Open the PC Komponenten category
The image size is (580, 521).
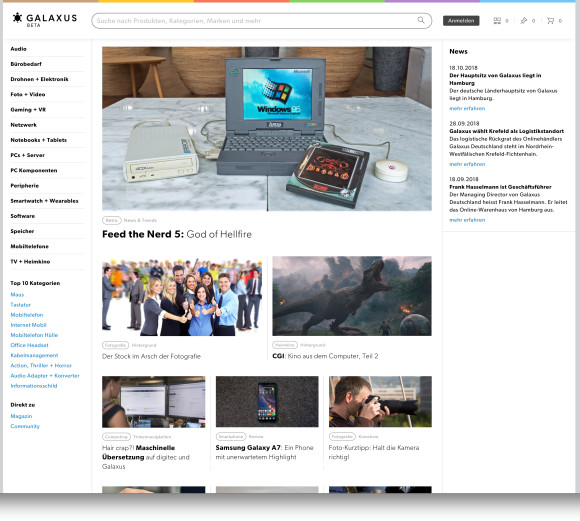pos(34,170)
